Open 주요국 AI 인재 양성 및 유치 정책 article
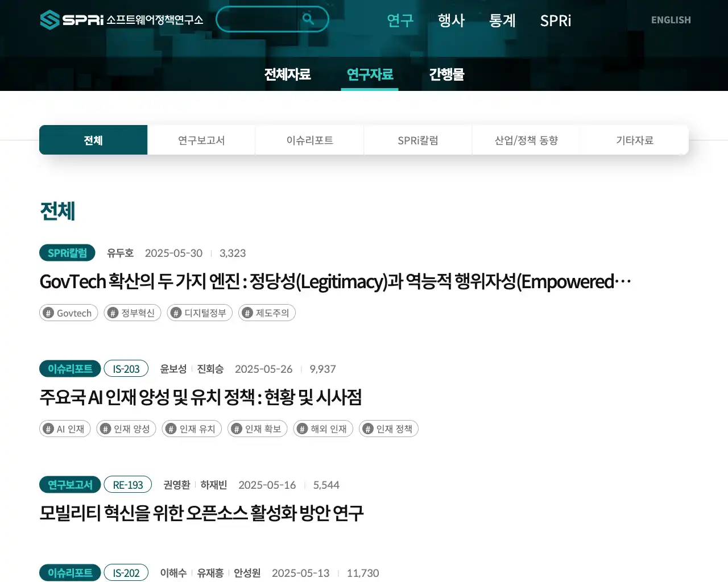The image size is (728, 582). (201, 397)
